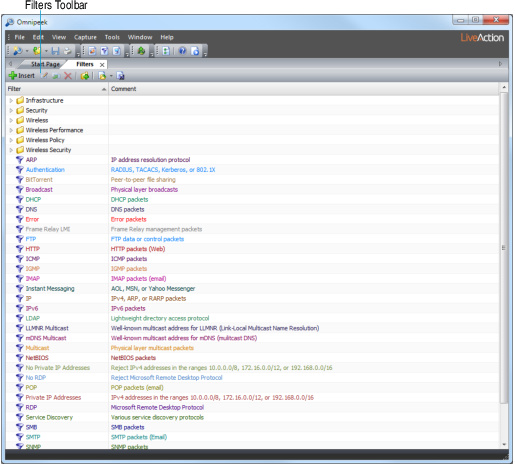Select the No Private IP Addresses filter
The width and height of the screenshot is (515, 465).
tap(58, 368)
